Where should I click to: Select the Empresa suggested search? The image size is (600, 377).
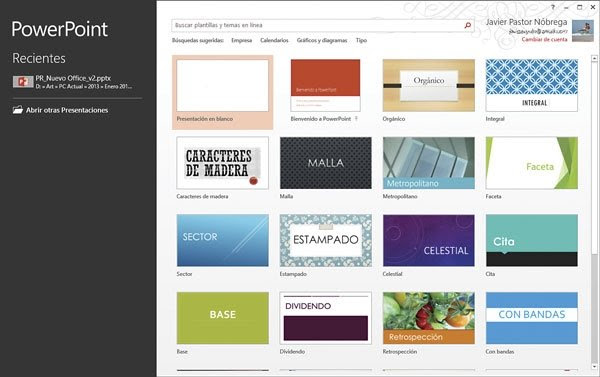coord(241,40)
